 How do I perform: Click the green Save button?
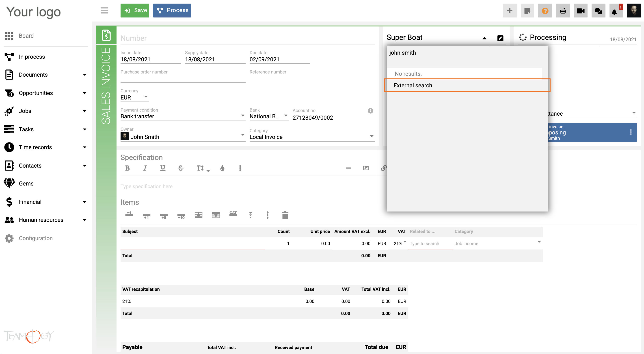(135, 10)
